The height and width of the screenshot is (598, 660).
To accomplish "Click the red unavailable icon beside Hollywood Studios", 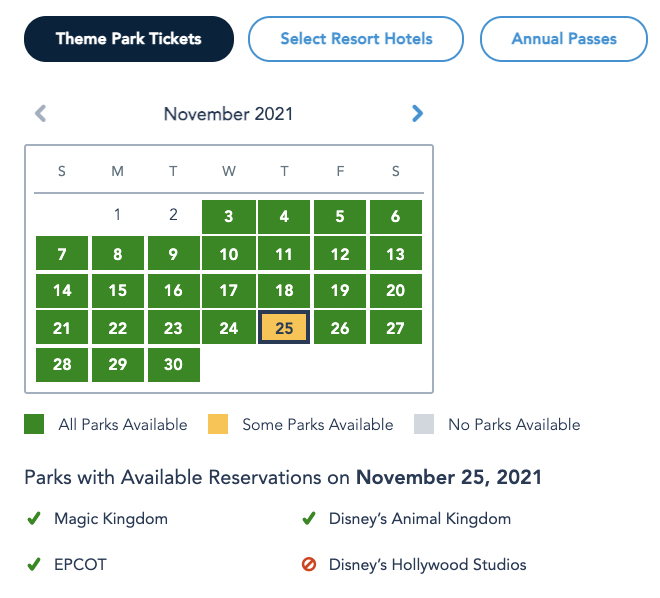I will [309, 564].
